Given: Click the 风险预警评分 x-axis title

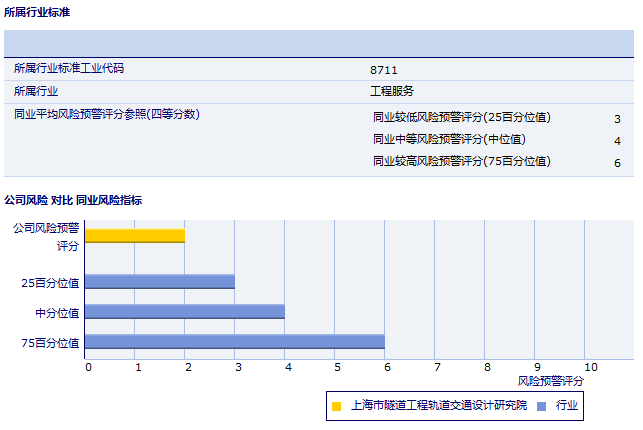Looking at the screenshot, I should coord(550,381).
